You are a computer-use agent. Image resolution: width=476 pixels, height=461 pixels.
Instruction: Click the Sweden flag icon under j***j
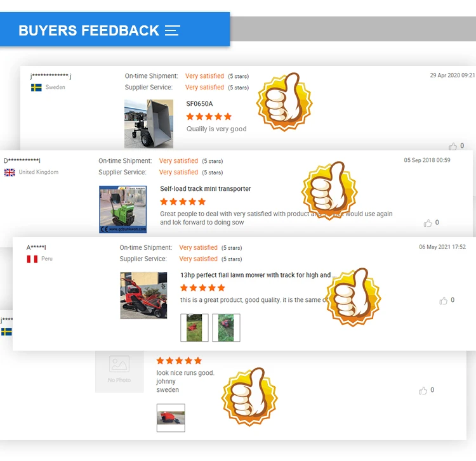tap(36, 88)
